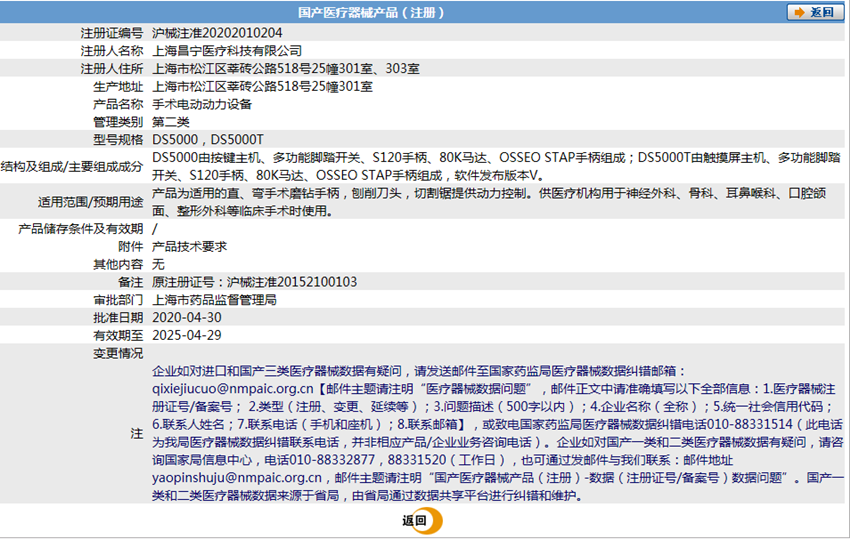
Task: Click model specification DS5000，DS5000T
Action: pyautogui.click(x=208, y=140)
